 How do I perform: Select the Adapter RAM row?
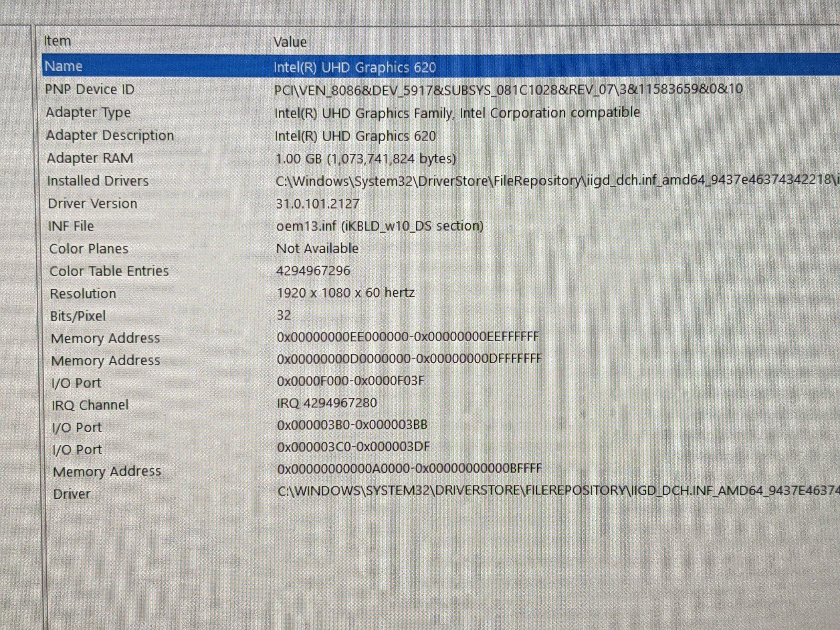90,158
